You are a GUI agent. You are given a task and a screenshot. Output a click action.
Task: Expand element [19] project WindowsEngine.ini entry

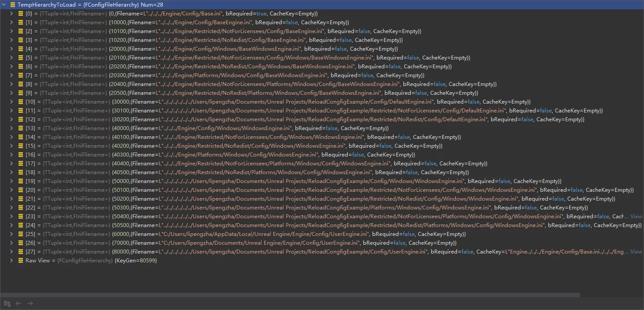[12, 181]
